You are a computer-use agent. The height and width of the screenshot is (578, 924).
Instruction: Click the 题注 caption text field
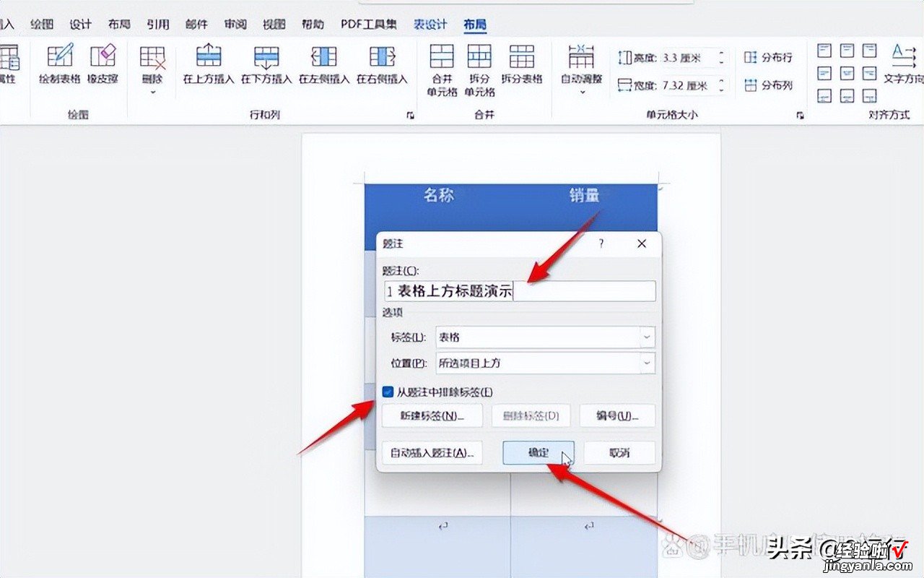519,291
